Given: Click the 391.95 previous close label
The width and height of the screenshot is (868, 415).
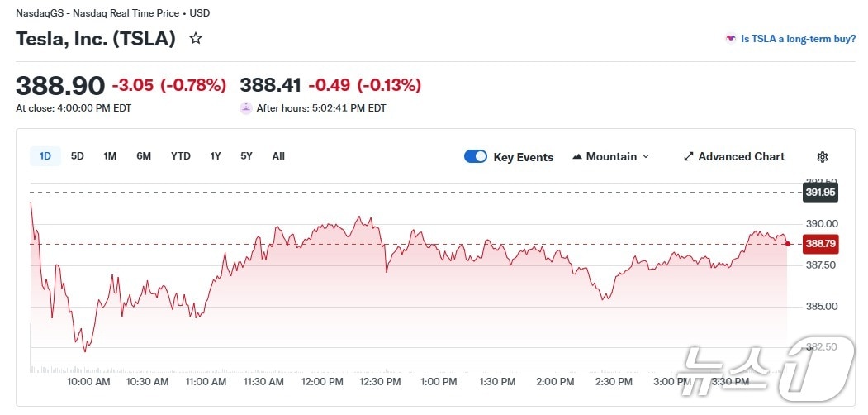Looking at the screenshot, I should [x=821, y=193].
